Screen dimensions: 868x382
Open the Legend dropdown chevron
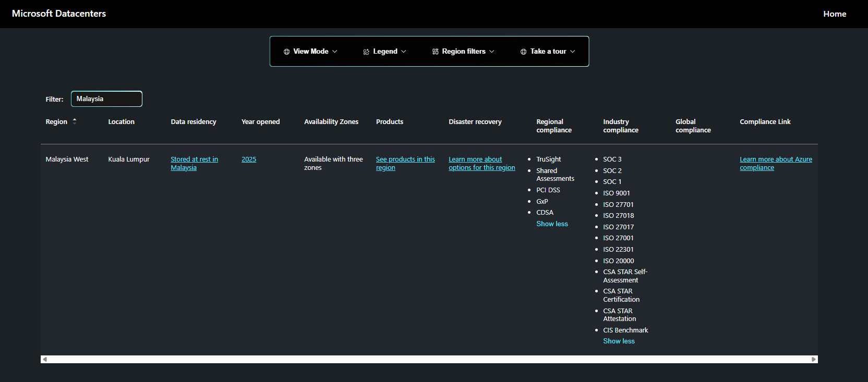404,52
